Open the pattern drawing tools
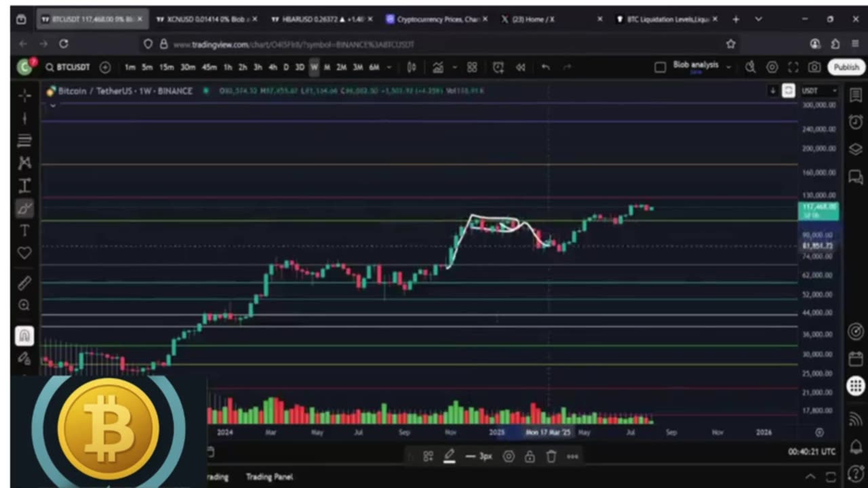The height and width of the screenshot is (488, 868). [24, 163]
